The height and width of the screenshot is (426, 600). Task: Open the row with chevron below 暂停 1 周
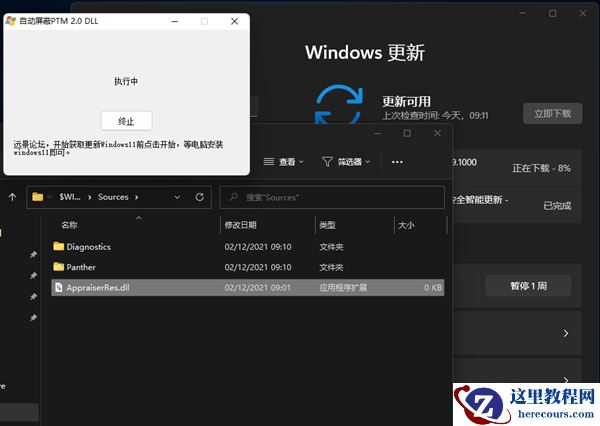tap(517, 333)
